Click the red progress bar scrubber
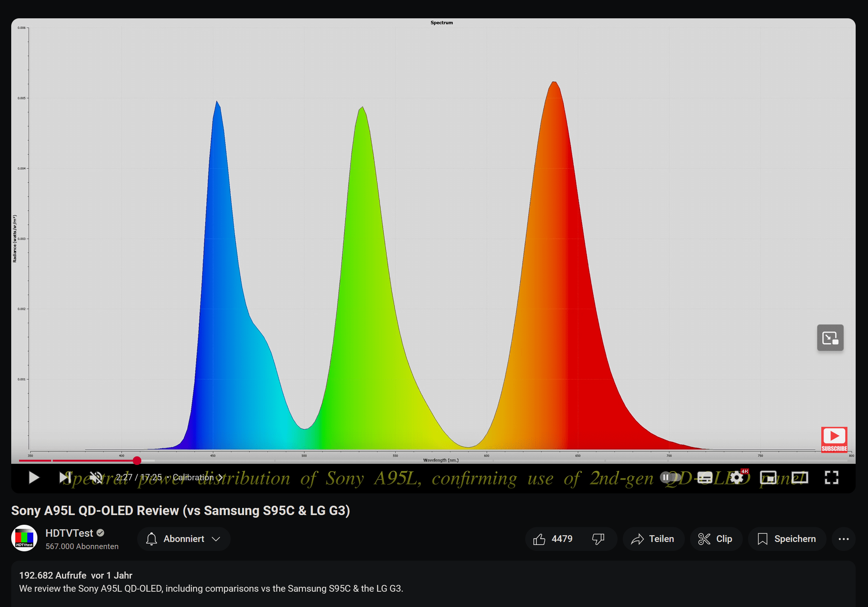Image resolution: width=868 pixels, height=607 pixels. click(x=137, y=460)
